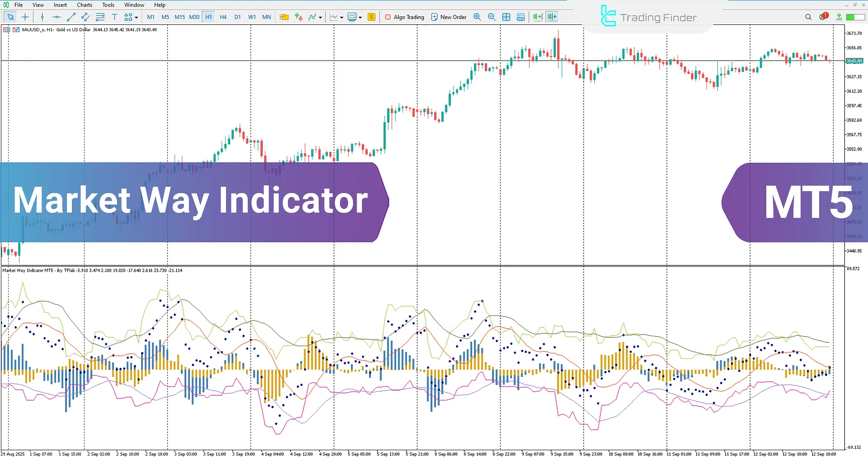The width and height of the screenshot is (868, 457).
Task: Open the indicators list dropdown arrow
Action: [321, 18]
